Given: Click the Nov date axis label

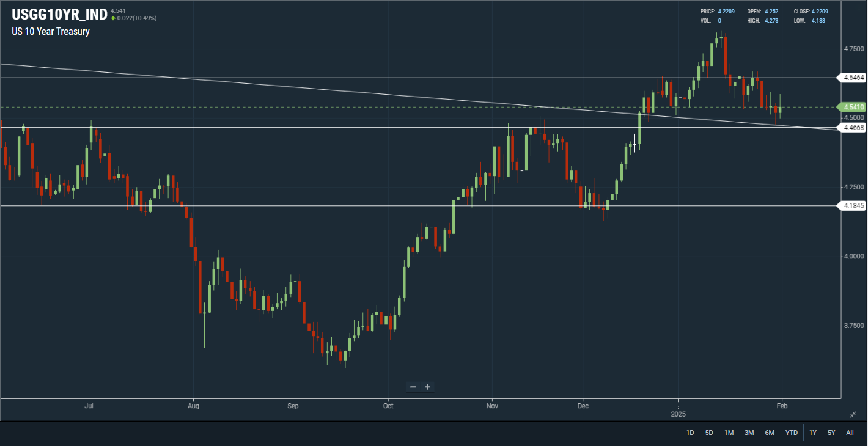Looking at the screenshot, I should click(x=491, y=405).
